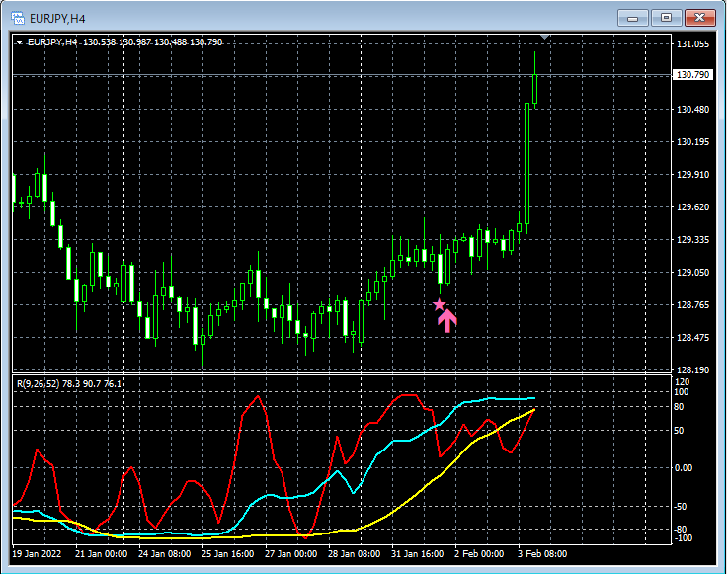Click the 3 Feb 08:00 time label
The width and height of the screenshot is (728, 574).
542,553
